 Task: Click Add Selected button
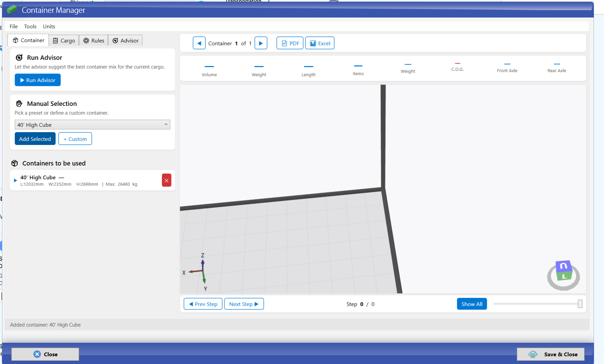tap(35, 139)
